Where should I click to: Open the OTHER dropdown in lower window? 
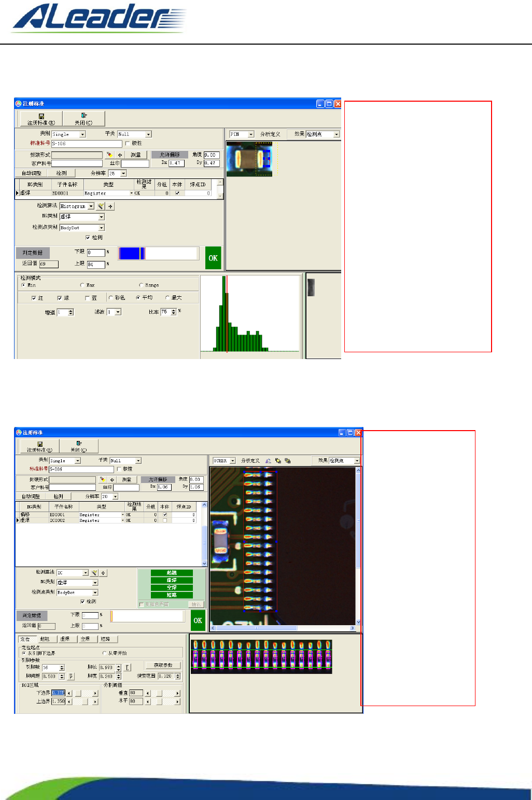point(224,460)
